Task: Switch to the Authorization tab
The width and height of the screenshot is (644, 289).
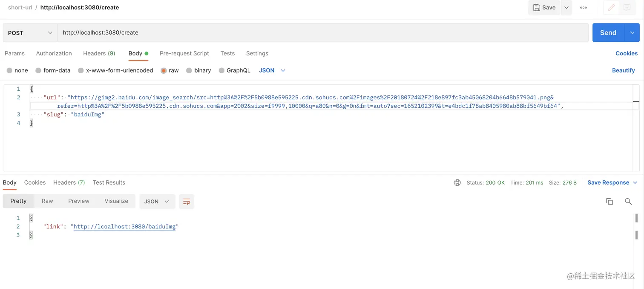Action: coord(54,53)
